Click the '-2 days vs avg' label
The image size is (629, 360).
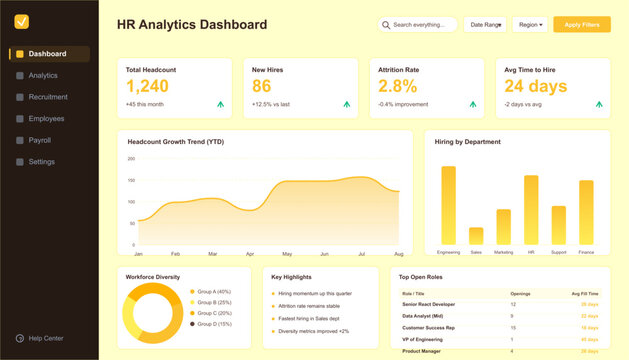pyautogui.click(x=523, y=104)
